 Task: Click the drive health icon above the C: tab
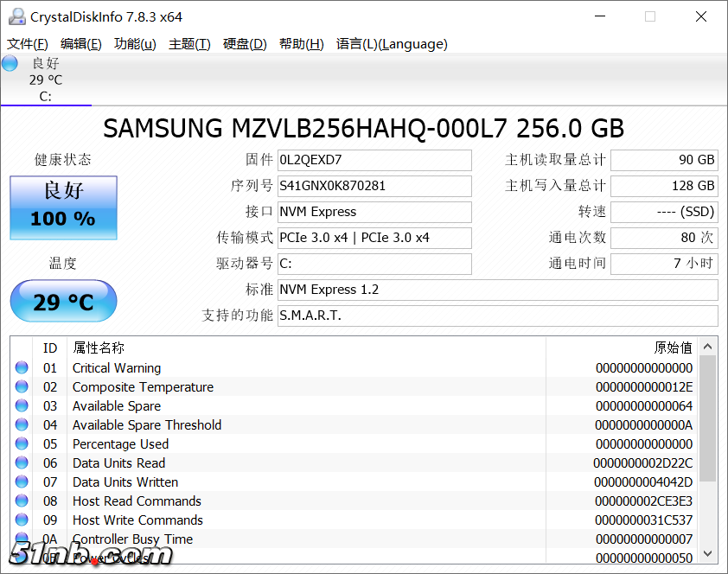(x=10, y=62)
